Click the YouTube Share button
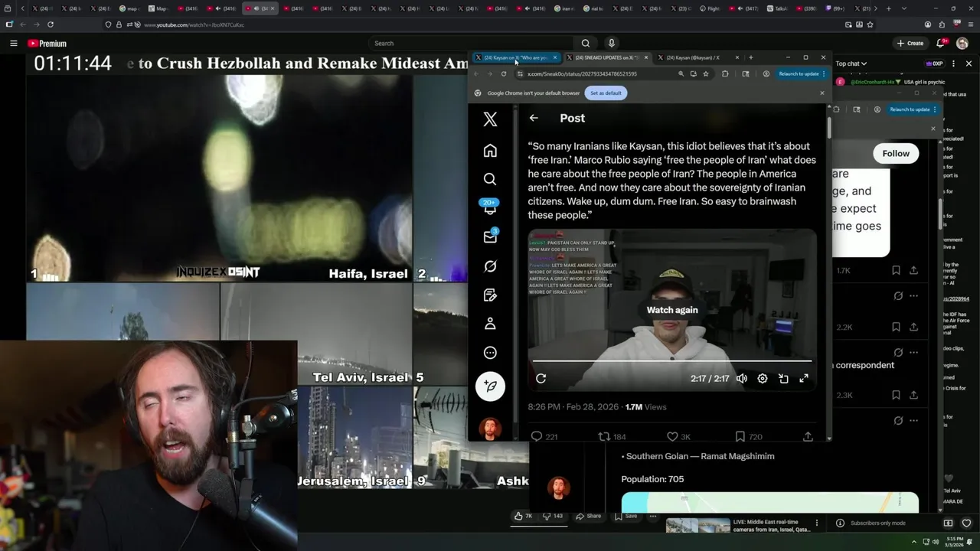This screenshot has width=980, height=551. [588, 516]
